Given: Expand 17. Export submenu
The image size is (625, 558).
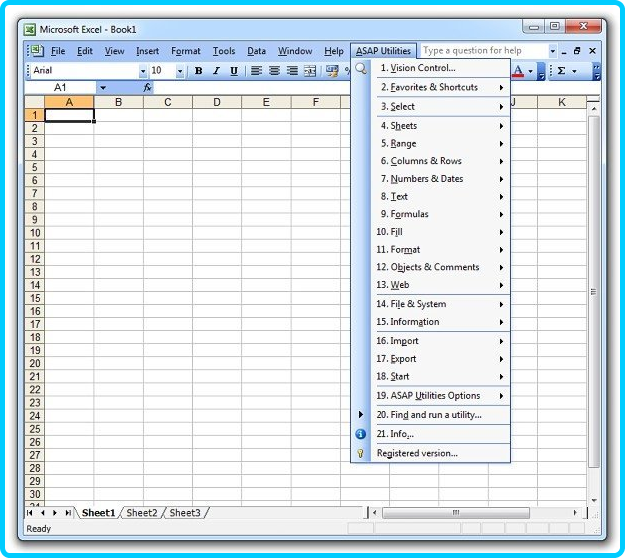Looking at the screenshot, I should pyautogui.click(x=440, y=359).
